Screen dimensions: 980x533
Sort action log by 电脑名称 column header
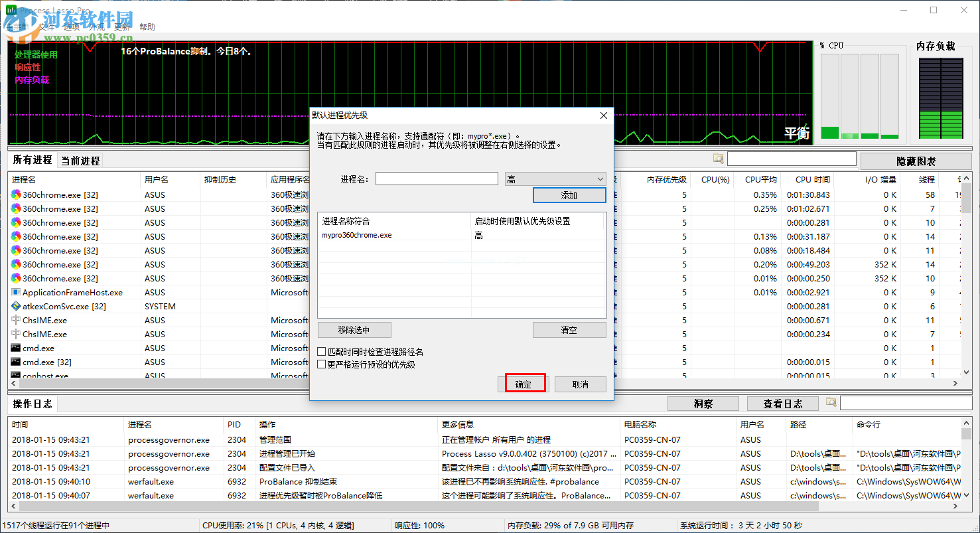tap(678, 424)
